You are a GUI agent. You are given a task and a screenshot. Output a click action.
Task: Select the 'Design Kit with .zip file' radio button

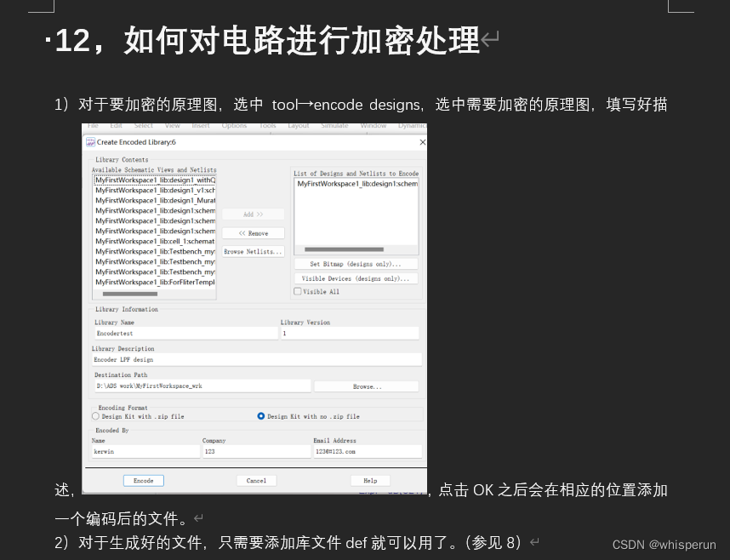tap(96, 416)
